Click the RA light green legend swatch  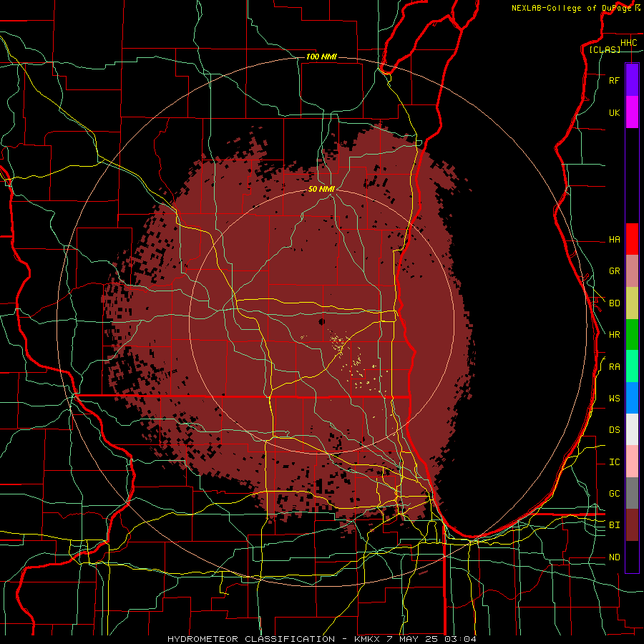pyautogui.click(x=632, y=366)
